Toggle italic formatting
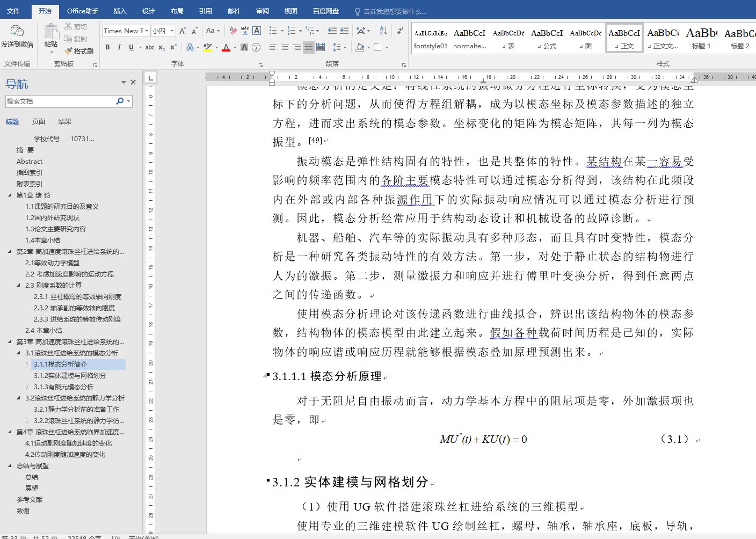756x539 pixels. click(x=119, y=47)
